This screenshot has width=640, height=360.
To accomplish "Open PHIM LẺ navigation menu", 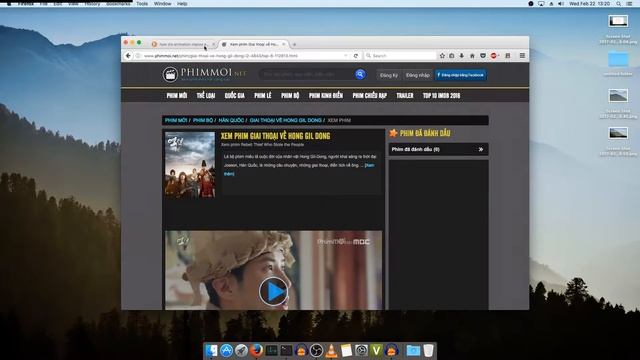I will coord(263,96).
